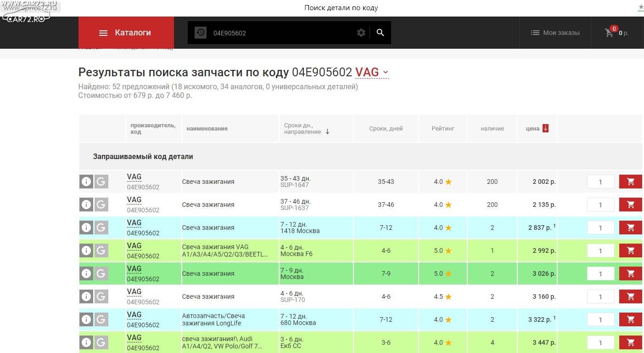Image resolution: width=644 pixels, height=353 pixels.
Task: Click the Сроки, дней column header
Action: pos(386,128)
